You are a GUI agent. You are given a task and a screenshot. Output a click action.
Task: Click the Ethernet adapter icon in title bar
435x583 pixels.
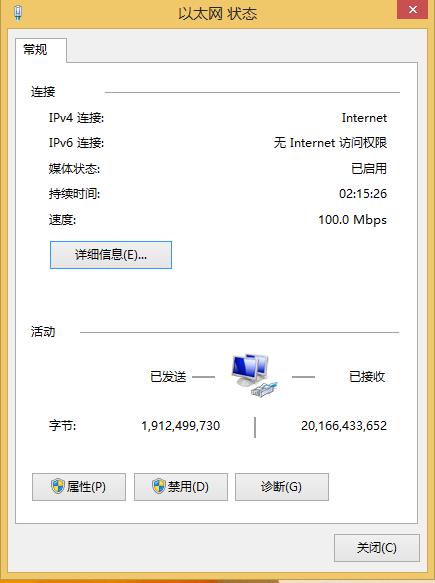click(17, 13)
